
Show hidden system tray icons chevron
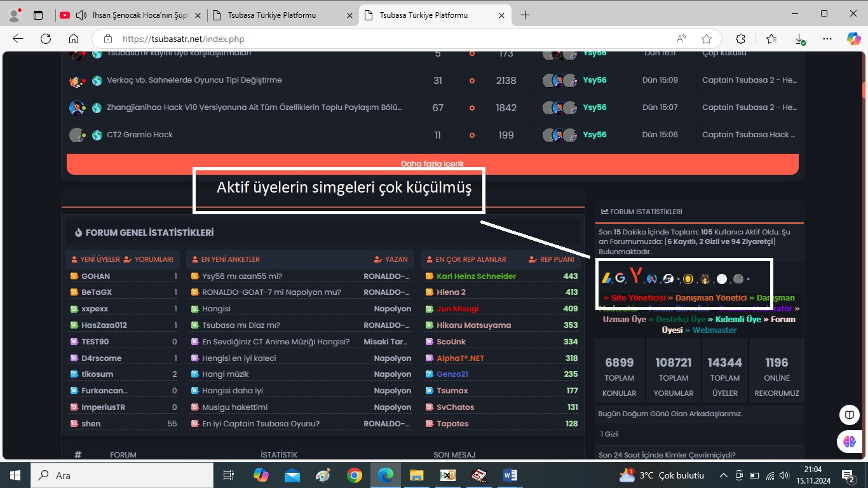[x=723, y=475]
